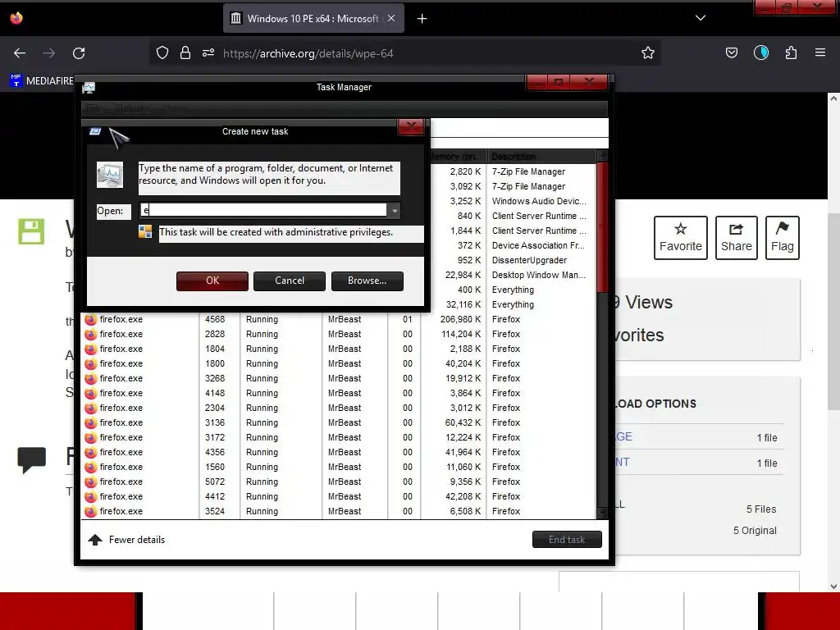Click Desktop Window Man... description cell

[539, 275]
